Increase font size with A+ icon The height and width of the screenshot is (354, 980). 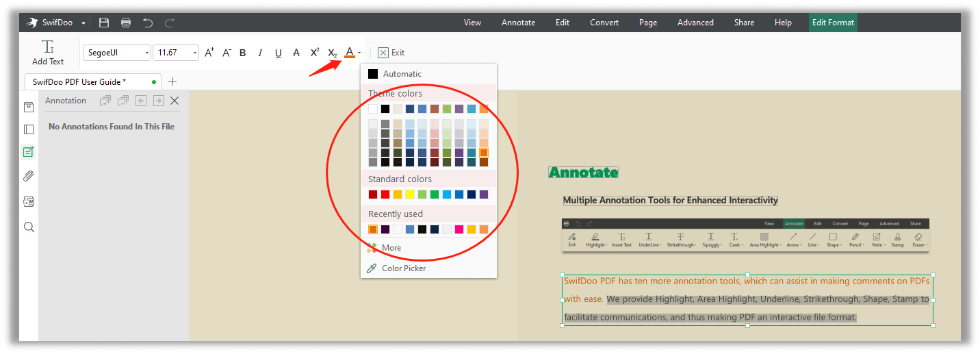pyautogui.click(x=209, y=52)
